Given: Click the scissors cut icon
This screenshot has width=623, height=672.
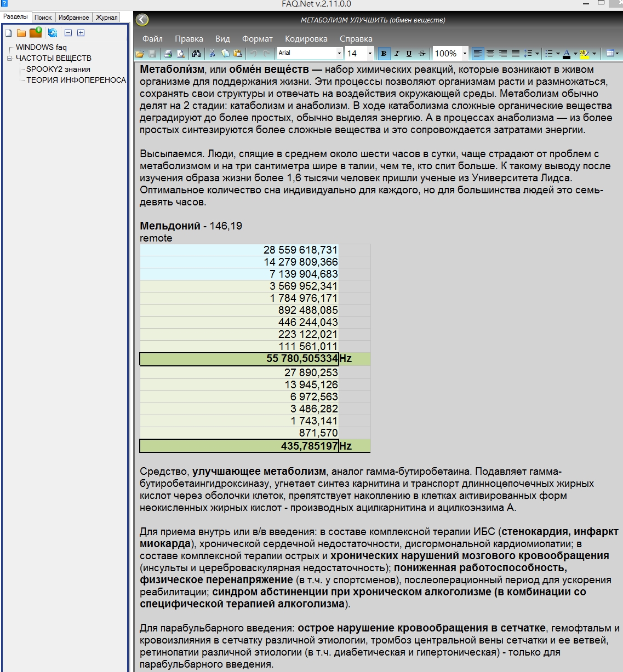Looking at the screenshot, I should [212, 54].
